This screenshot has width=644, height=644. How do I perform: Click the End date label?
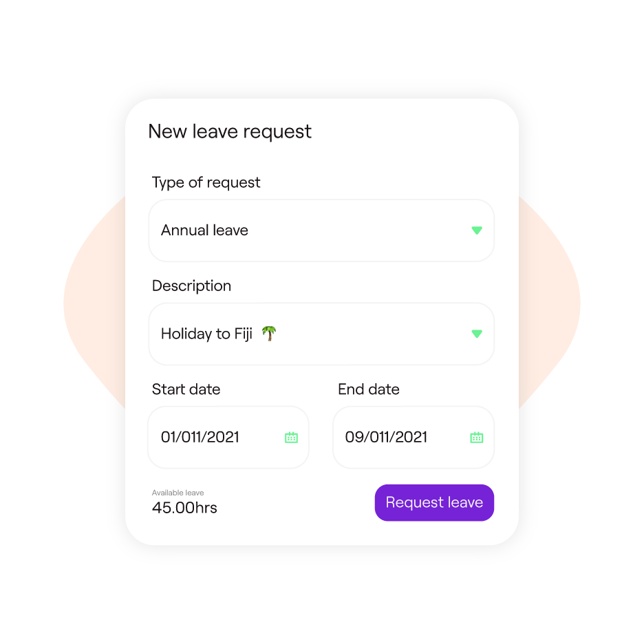click(x=369, y=389)
